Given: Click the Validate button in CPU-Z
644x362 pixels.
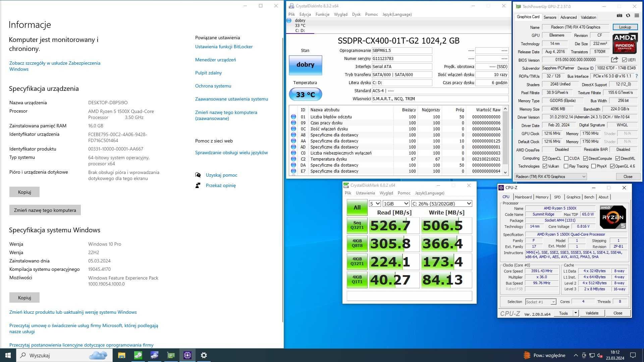Looking at the screenshot, I should tap(592, 313).
